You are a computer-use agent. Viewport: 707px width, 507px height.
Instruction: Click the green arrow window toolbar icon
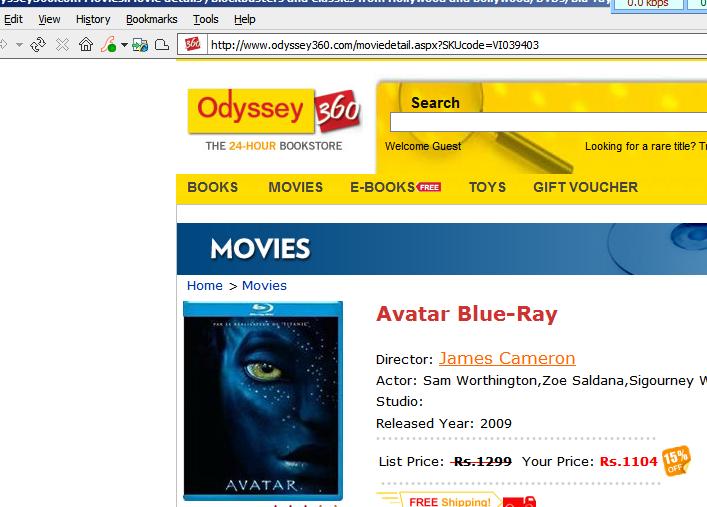(140, 45)
